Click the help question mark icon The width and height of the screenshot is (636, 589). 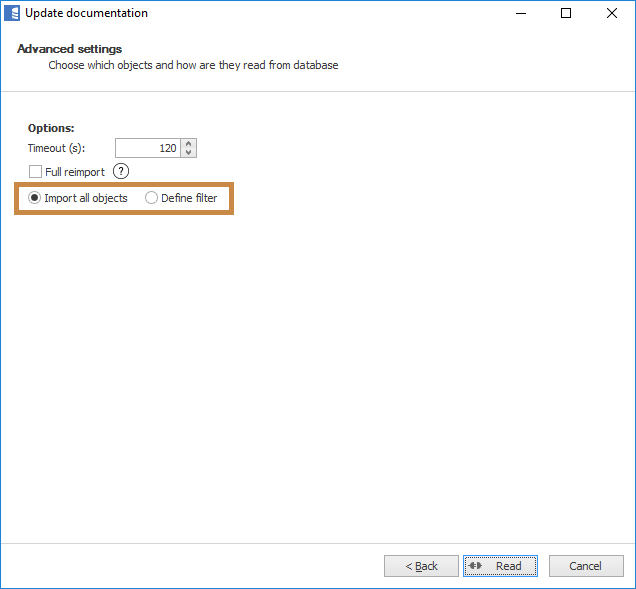122,172
